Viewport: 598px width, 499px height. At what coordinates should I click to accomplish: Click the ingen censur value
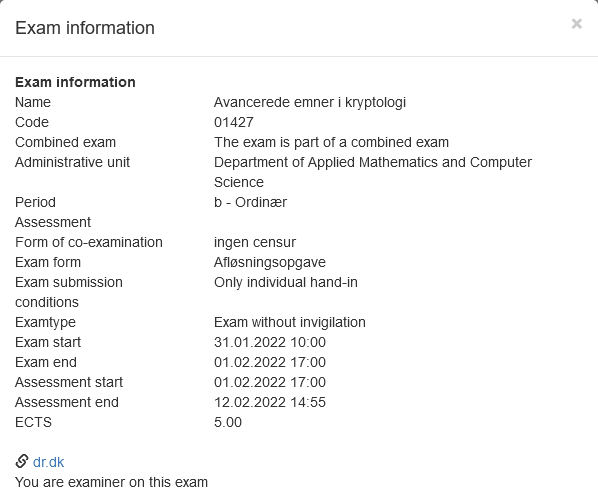(255, 242)
